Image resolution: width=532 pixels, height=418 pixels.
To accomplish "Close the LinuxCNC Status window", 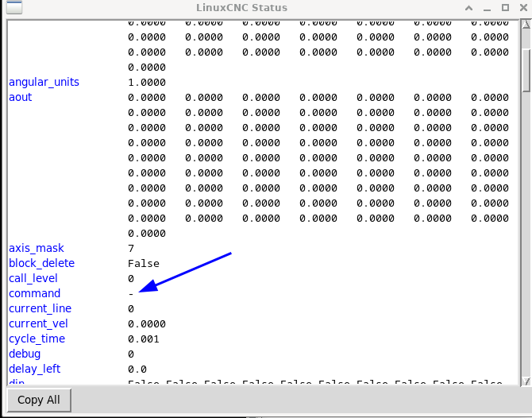I will pyautogui.click(x=523, y=8).
